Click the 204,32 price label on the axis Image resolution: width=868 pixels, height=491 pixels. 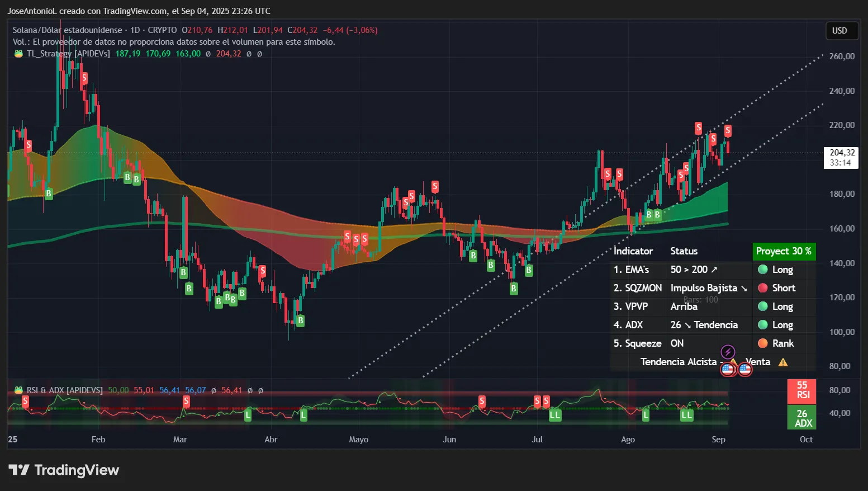pyautogui.click(x=841, y=152)
